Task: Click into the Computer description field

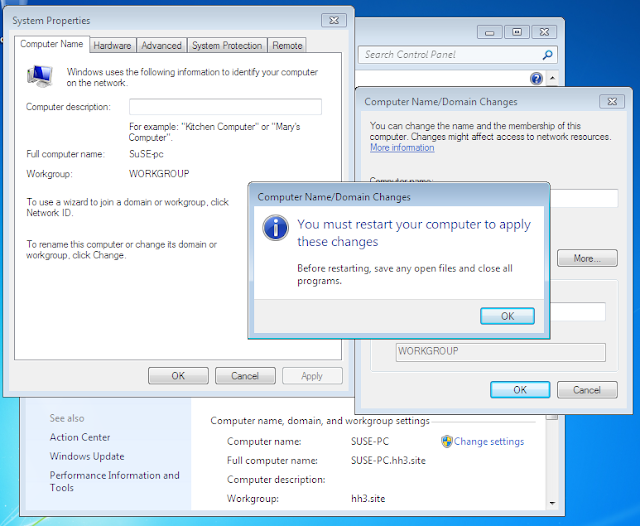Action: point(225,107)
